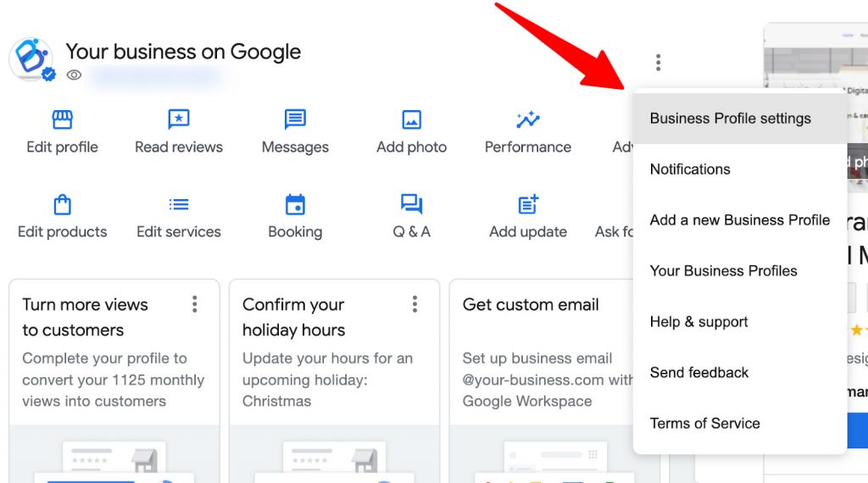868x483 pixels.
Task: Click the three-dot menu beside the page title
Action: point(658,63)
